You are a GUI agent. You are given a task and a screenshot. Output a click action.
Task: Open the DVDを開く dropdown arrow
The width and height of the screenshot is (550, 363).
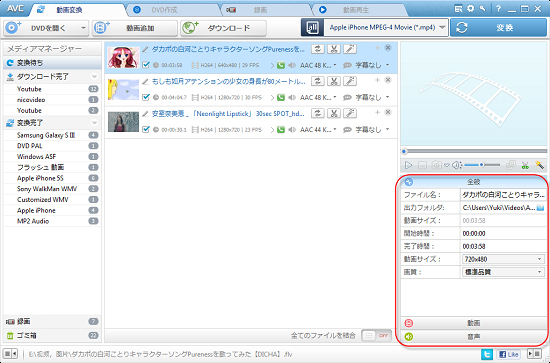(83, 28)
